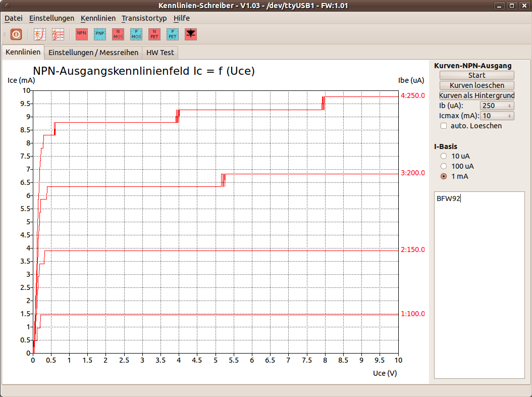Select the input characteristic curve (E) icon
This screenshot has height=397, width=532.
point(40,34)
